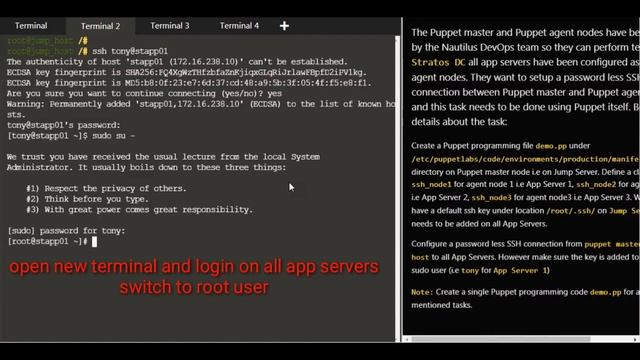The width and height of the screenshot is (640, 360).
Task: Click the /etc/puppetlabs/code path text
Action: pyautogui.click(x=525, y=159)
